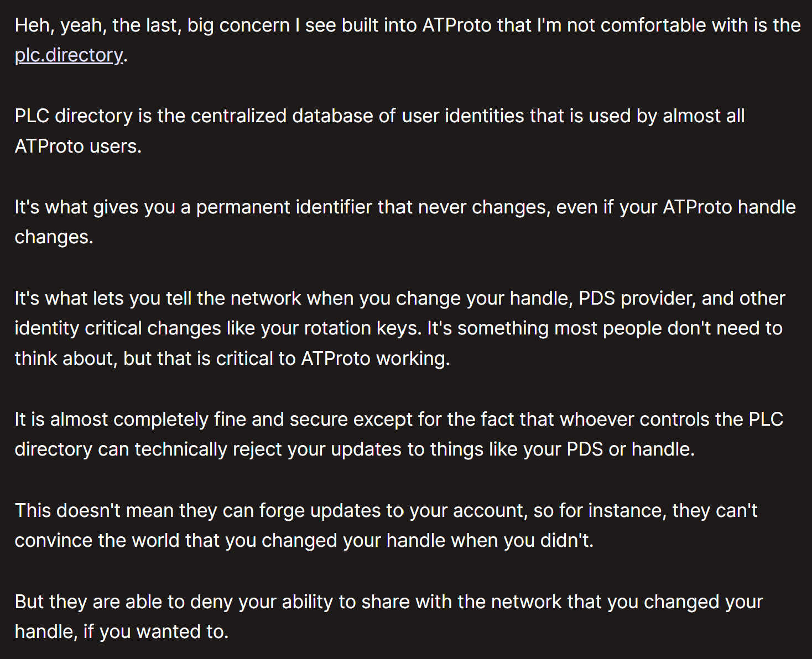Click the text "ATProto users."
812x659 pixels.
coord(78,147)
